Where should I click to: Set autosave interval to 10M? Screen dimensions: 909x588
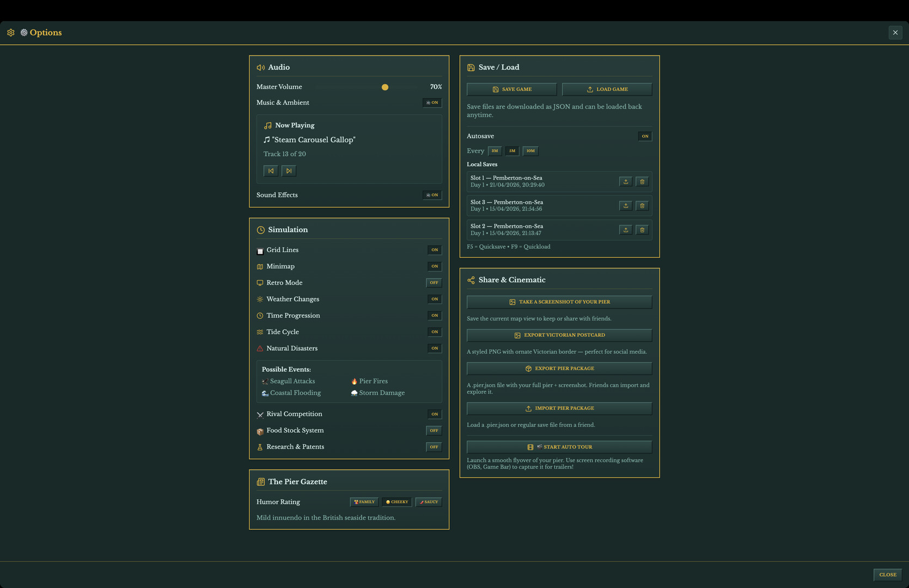point(530,151)
